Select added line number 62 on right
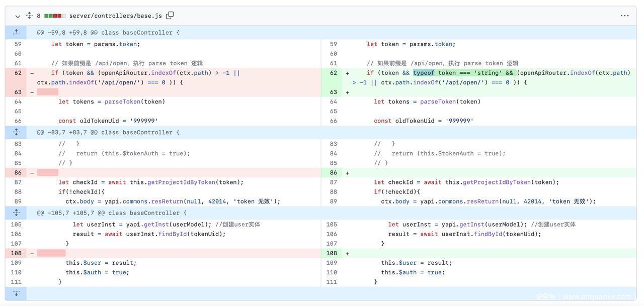Screen dimensions: 644x306 click(333, 73)
